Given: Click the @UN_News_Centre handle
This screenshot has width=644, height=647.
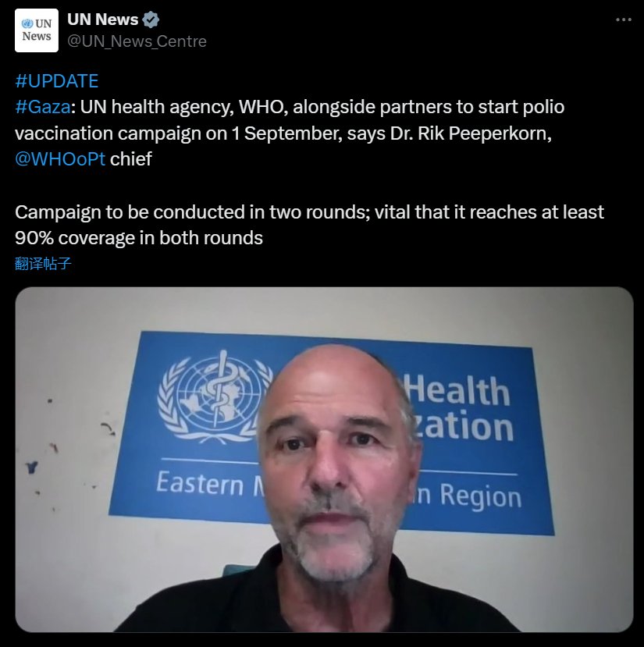Looking at the screenshot, I should 137,41.
